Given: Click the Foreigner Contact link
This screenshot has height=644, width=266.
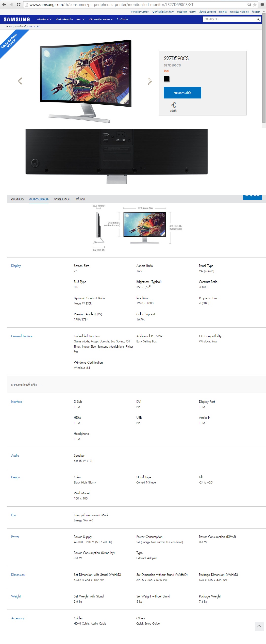Looking at the screenshot, I should click(x=140, y=12).
